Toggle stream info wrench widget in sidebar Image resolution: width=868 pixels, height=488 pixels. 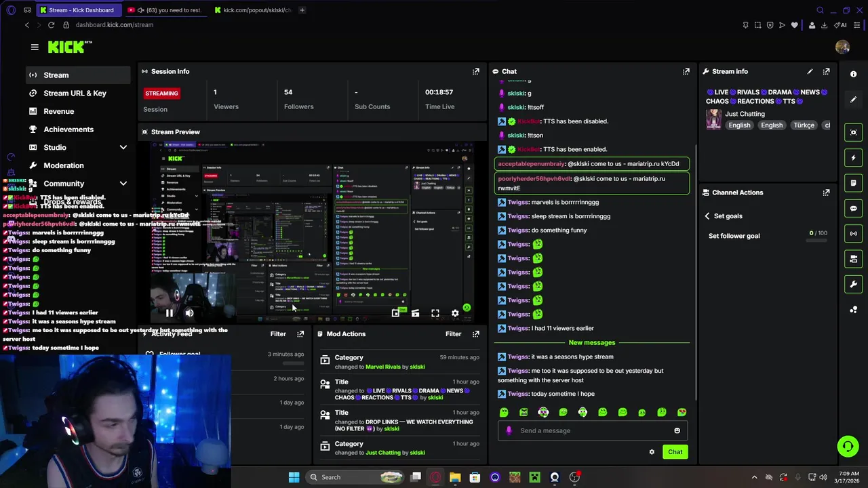(853, 284)
